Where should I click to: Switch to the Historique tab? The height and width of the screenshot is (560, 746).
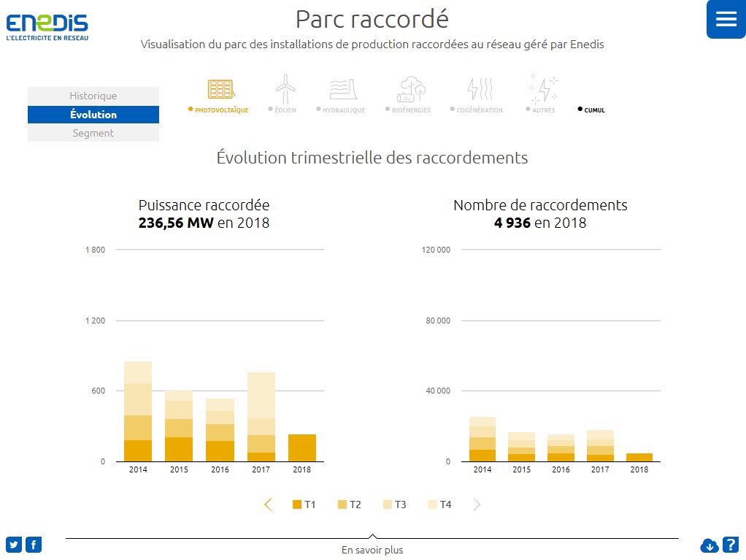93,96
